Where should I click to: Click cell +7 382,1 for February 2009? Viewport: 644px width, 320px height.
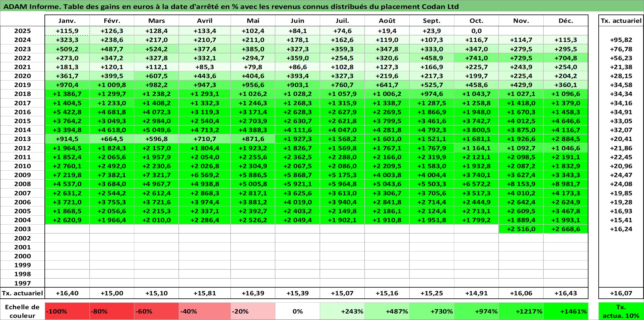point(112,175)
